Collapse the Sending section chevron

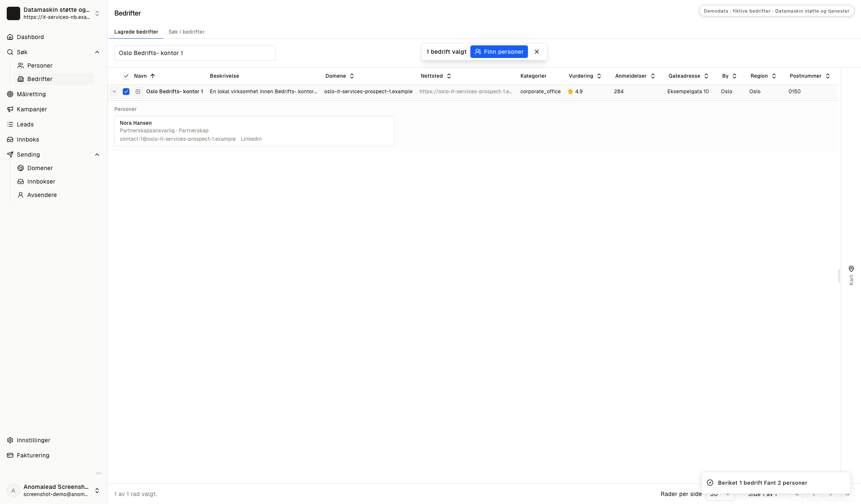pos(97,155)
